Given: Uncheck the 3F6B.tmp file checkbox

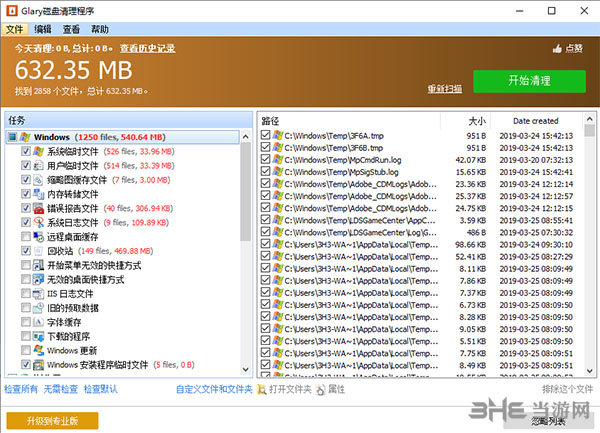Looking at the screenshot, I should [x=265, y=147].
